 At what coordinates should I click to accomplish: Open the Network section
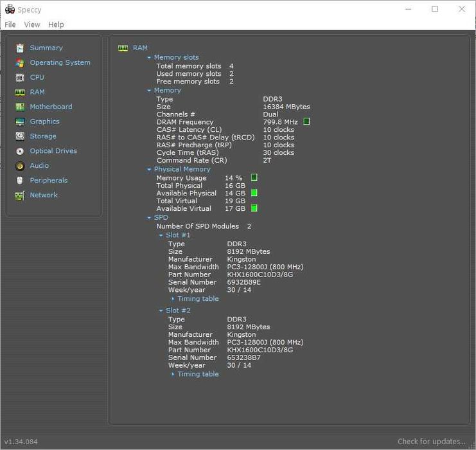point(44,195)
